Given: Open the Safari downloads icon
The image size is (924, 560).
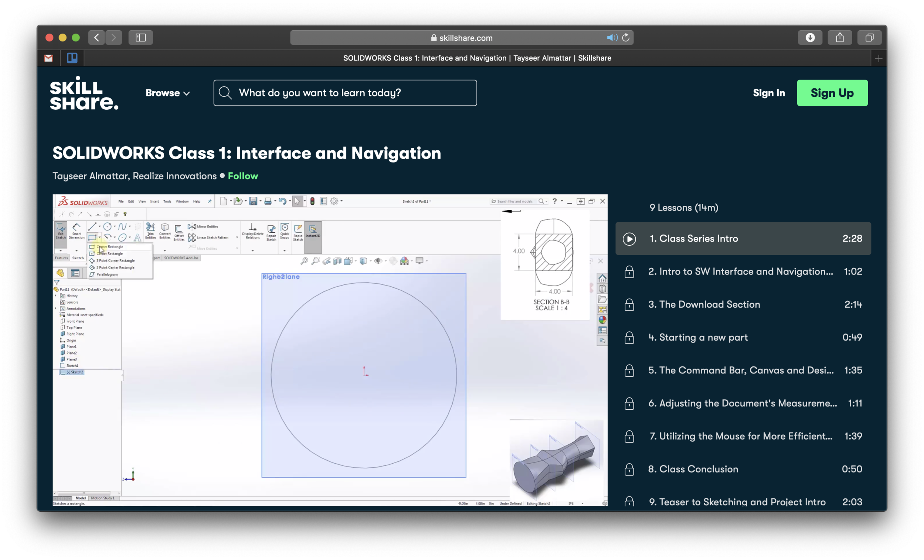Looking at the screenshot, I should coord(810,37).
